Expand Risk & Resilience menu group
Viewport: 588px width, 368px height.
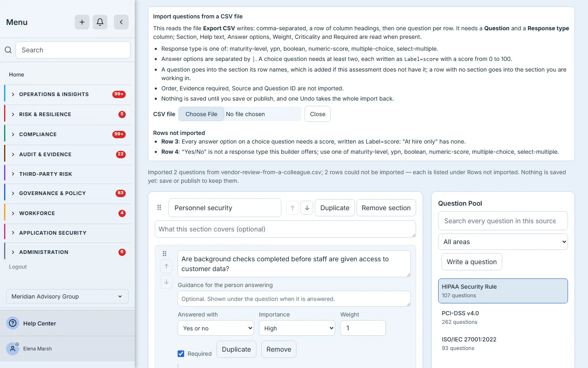click(67, 114)
